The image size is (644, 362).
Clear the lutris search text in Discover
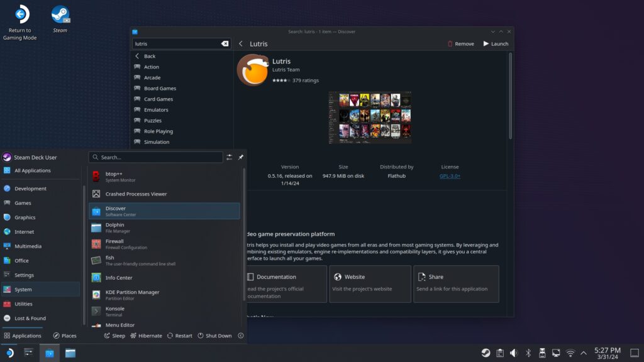pos(225,43)
